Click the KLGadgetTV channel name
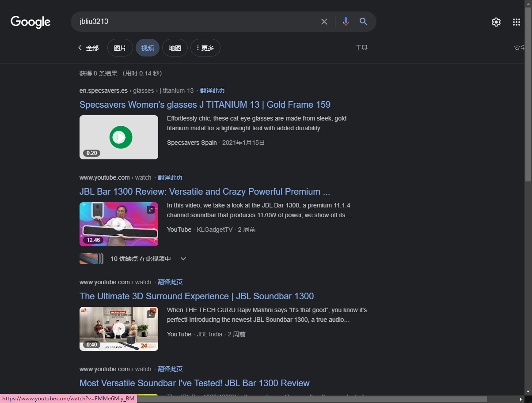This screenshot has width=532, height=403. coord(215,230)
